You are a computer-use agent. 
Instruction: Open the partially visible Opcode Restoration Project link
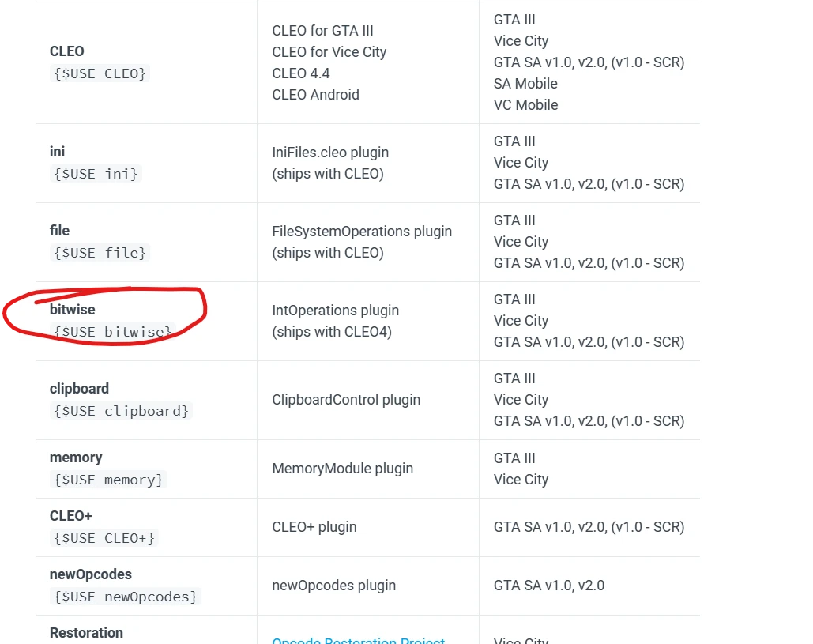(358, 640)
